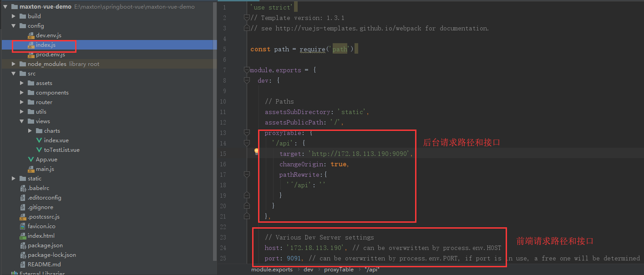
Task: Open package-lock.json file
Action: 52,255
